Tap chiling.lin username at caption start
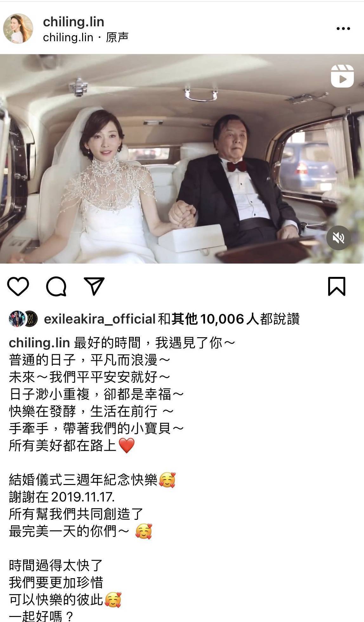The image size is (364, 622). pos(39,343)
